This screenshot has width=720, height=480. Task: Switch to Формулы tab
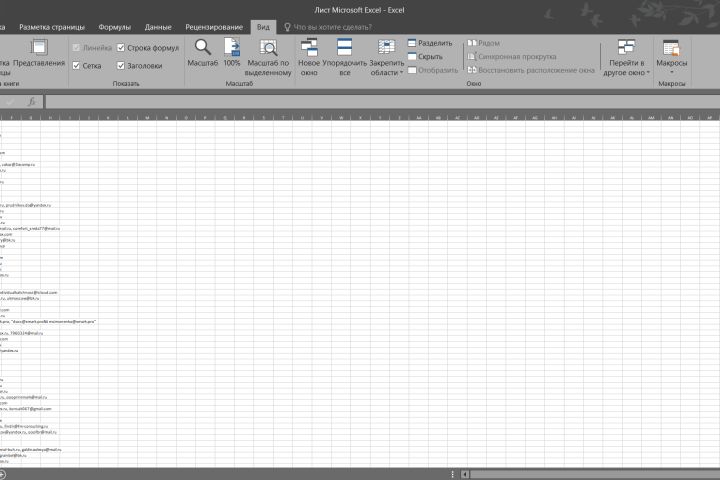click(115, 27)
